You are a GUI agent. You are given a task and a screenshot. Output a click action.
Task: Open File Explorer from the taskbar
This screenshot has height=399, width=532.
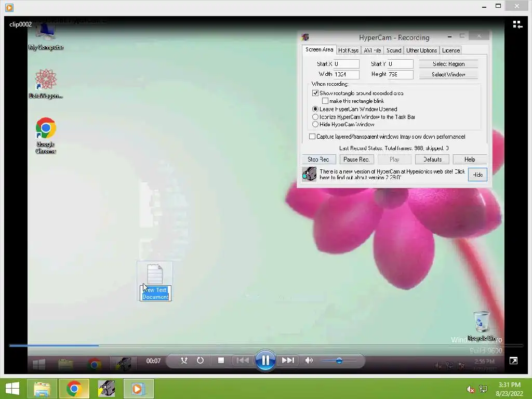[42, 389]
